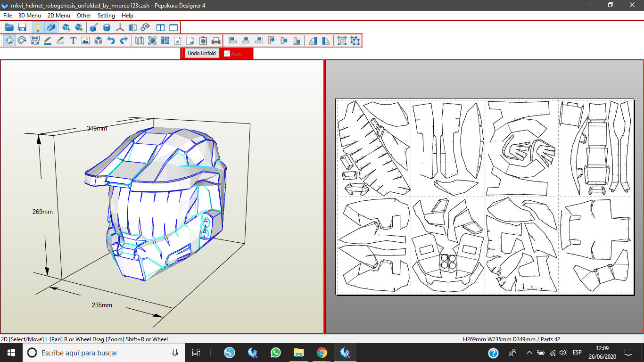
Task: Toggle the Auto checkbox
Action: pyautogui.click(x=227, y=54)
